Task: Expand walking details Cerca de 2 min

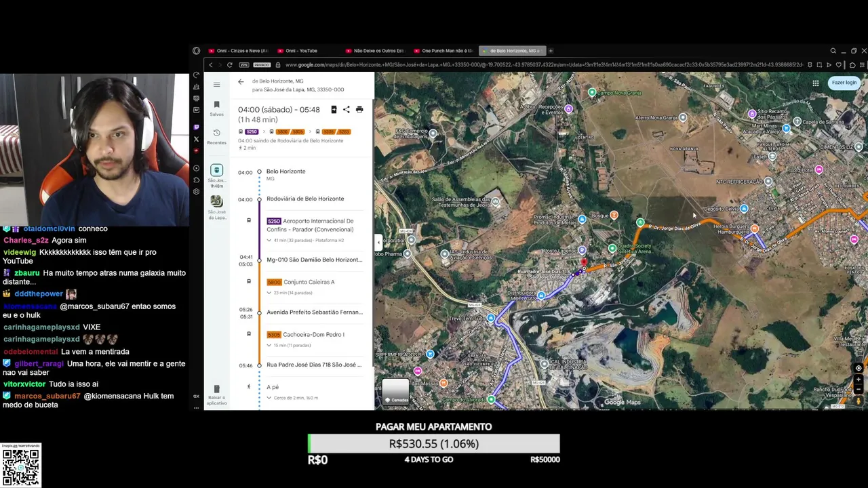Action: [x=292, y=398]
